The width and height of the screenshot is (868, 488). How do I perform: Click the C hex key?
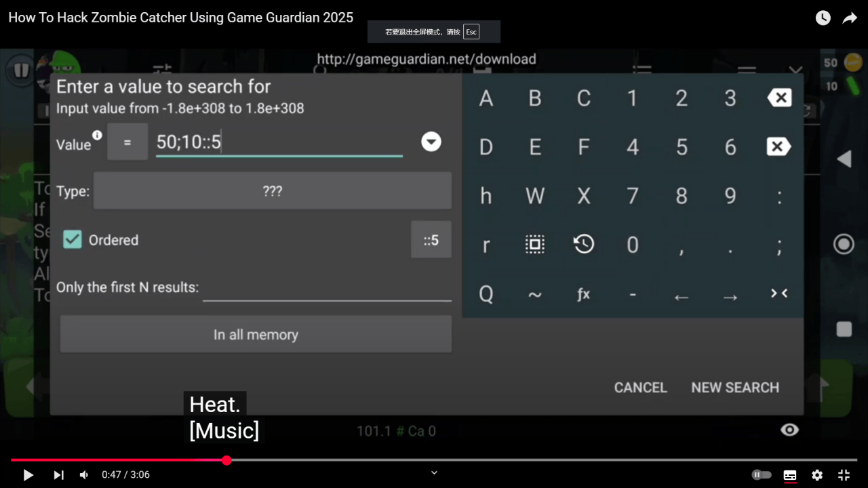pos(584,98)
